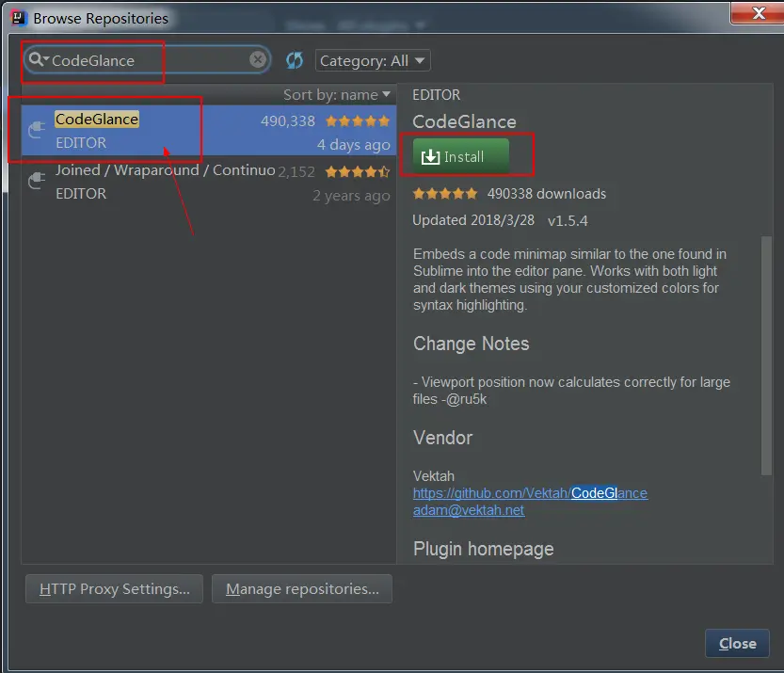Click the Joined / Wraparound star rating
The height and width of the screenshot is (673, 784).
point(358,172)
